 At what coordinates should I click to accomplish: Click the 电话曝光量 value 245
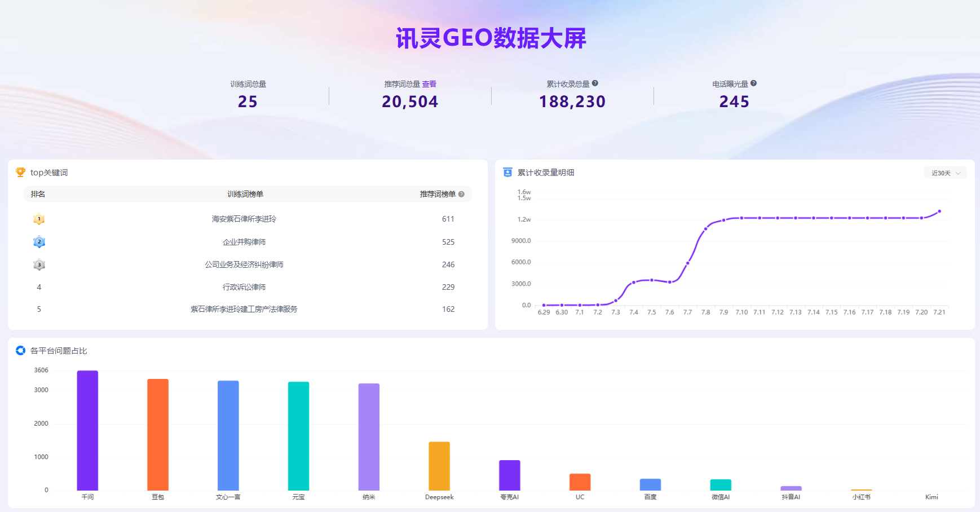734,101
